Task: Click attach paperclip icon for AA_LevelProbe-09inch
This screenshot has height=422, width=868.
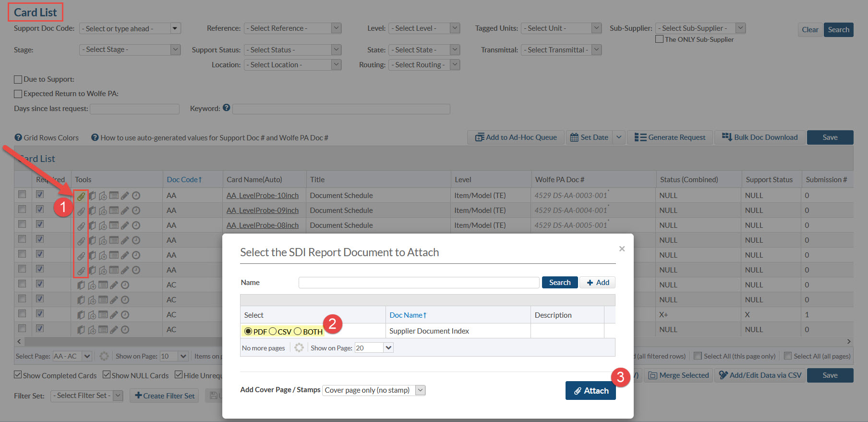Action: pyautogui.click(x=81, y=211)
